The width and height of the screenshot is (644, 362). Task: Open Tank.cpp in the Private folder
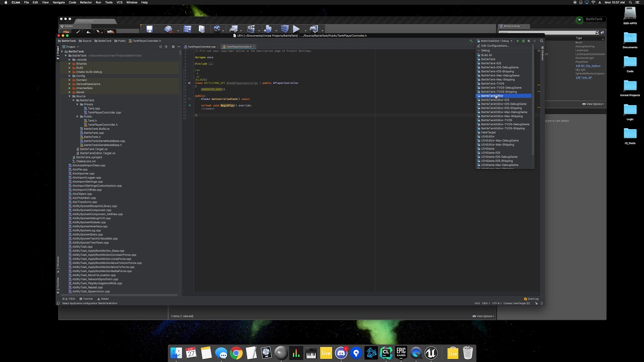(x=94, y=109)
